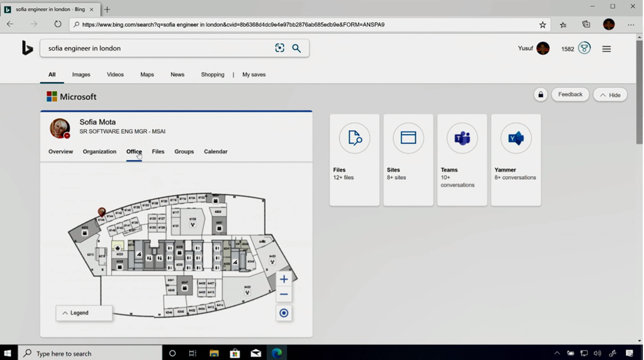Open the Files results card
Screen dimensions: 644x360
tap(354, 160)
